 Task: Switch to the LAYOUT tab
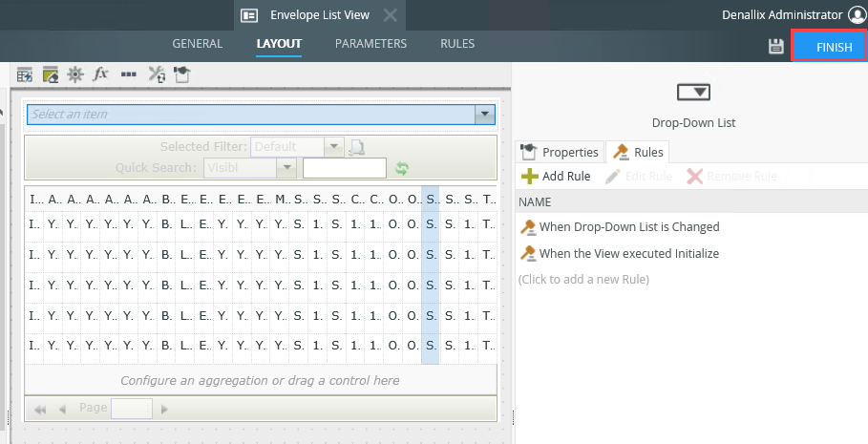(279, 44)
